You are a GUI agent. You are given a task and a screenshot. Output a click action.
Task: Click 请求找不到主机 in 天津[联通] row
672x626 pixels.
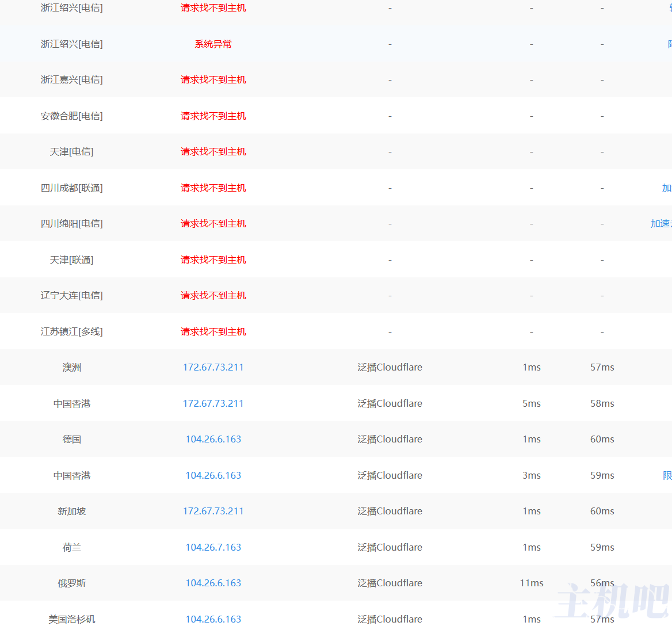pyautogui.click(x=213, y=260)
